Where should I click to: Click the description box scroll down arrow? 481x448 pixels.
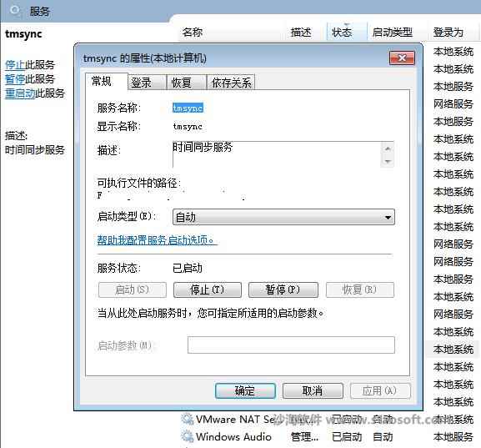point(388,161)
